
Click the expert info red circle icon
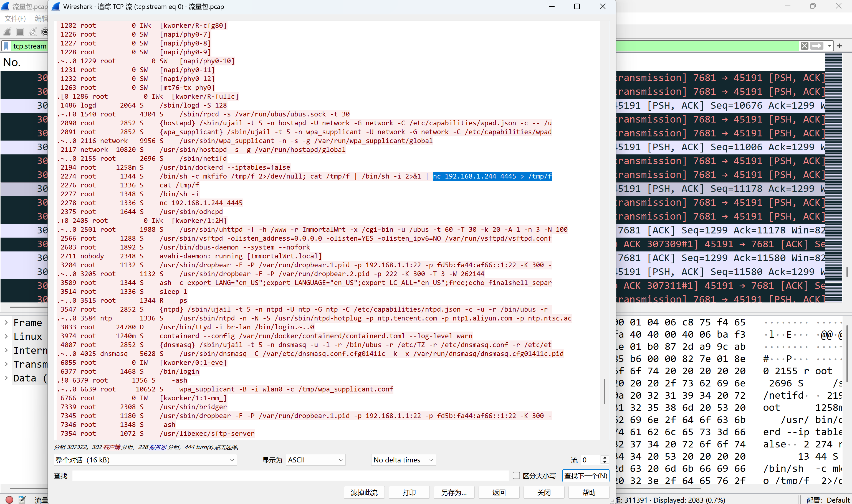point(9,500)
